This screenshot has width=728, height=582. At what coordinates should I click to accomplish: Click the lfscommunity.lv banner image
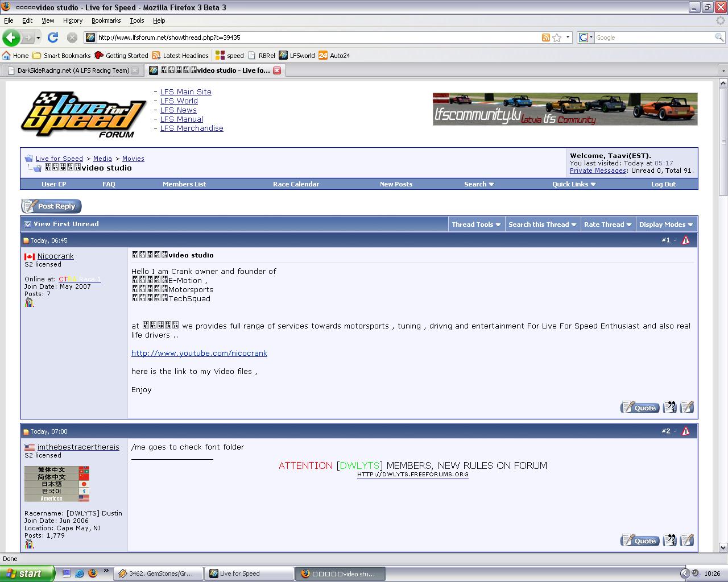565,109
